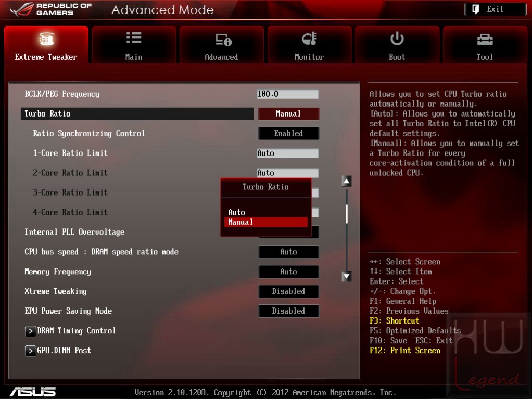The height and width of the screenshot is (399, 532).
Task: Expand GPU.DIMM Post submenu arrow
Action: pos(30,351)
